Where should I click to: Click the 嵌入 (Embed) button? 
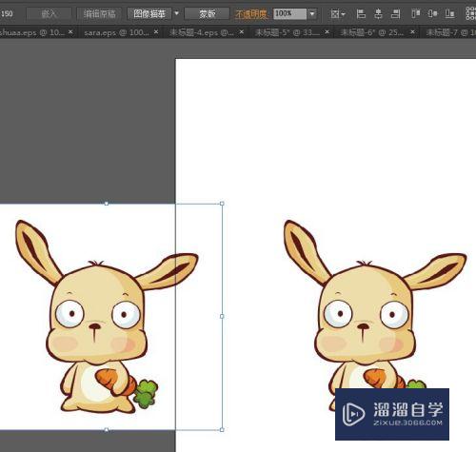tap(49, 14)
